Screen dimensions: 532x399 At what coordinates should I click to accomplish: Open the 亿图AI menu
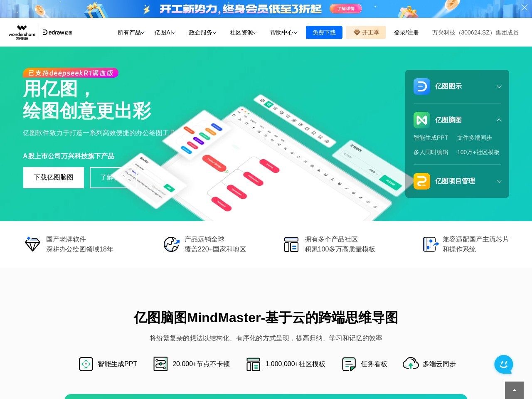click(165, 32)
